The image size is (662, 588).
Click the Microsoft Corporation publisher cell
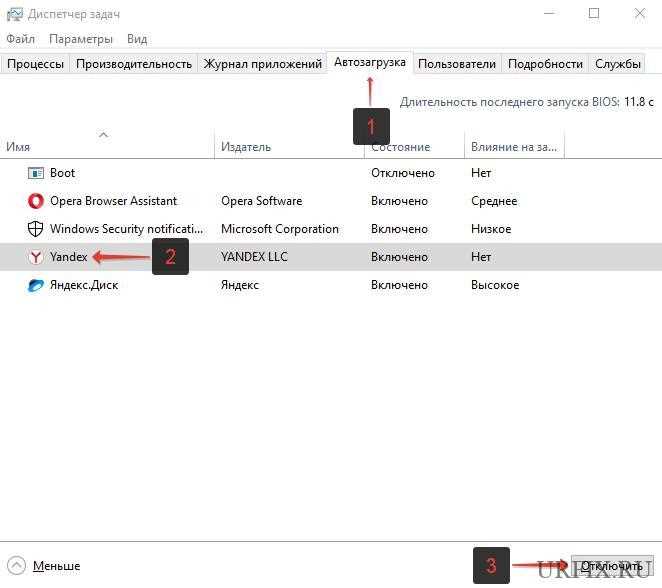click(280, 229)
